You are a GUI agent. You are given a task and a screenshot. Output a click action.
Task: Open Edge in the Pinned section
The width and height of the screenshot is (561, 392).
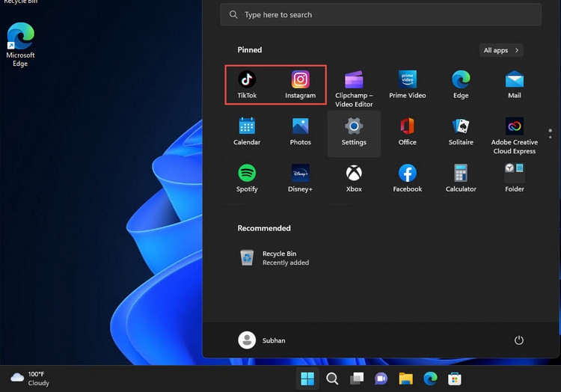[461, 85]
